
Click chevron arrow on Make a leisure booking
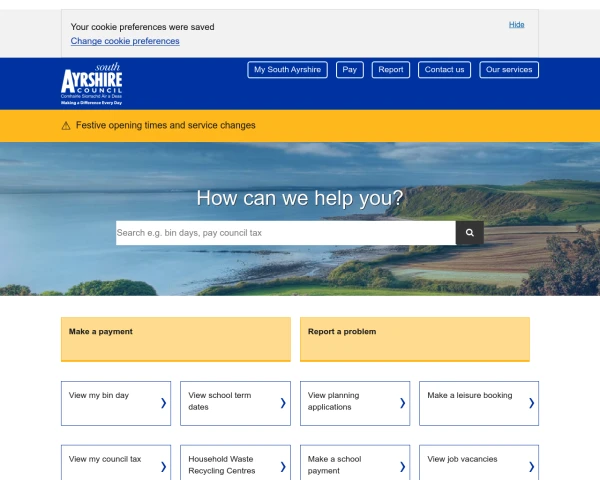click(531, 403)
